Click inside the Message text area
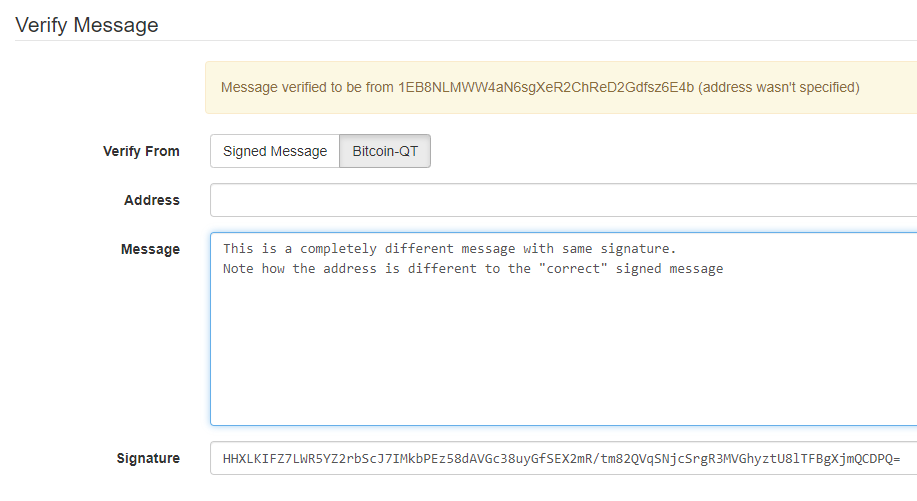This screenshot has width=917, height=501. point(563,329)
